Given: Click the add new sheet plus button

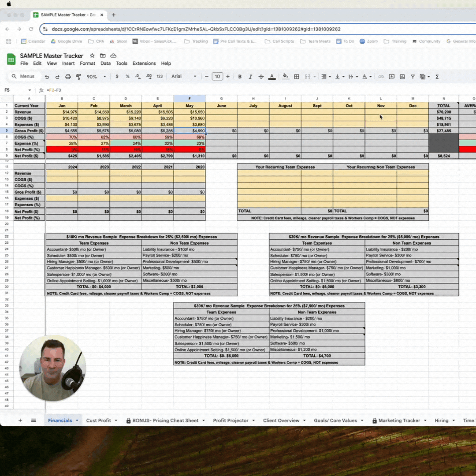Looking at the screenshot, I should pos(20,420).
